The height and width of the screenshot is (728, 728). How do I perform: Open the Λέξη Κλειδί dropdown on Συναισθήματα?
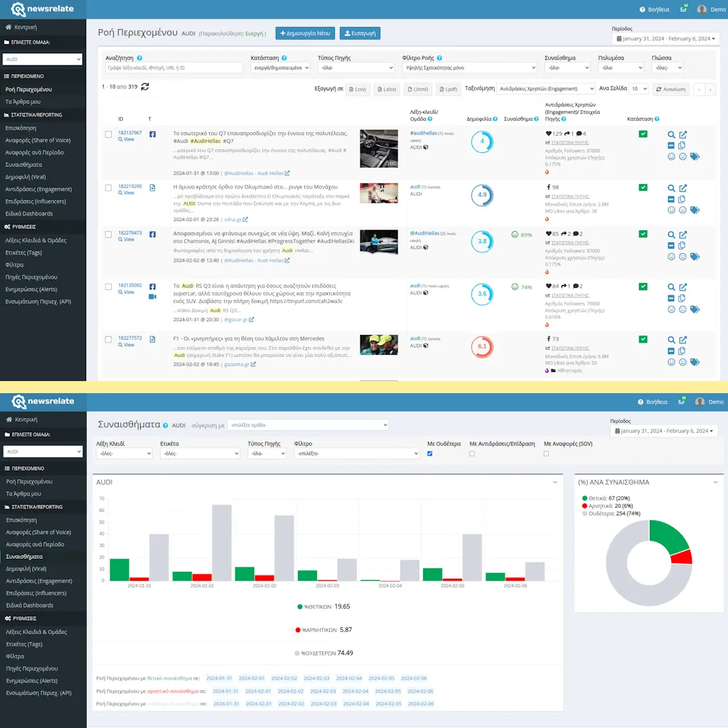point(124,454)
